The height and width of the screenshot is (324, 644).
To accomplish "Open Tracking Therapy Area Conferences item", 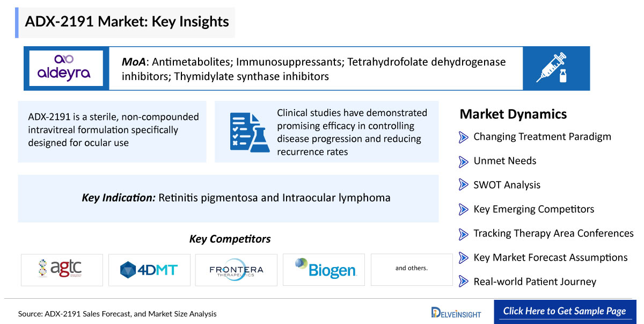I will (x=553, y=233).
